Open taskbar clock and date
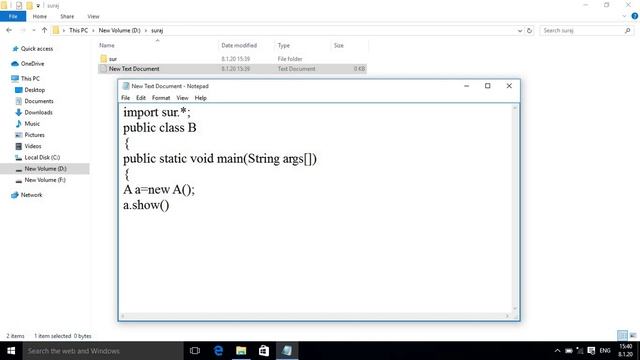This screenshot has width=640, height=360. click(625, 351)
